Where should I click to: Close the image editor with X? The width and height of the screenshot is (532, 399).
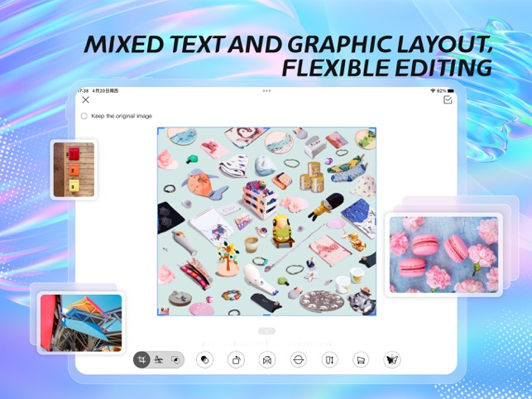[85, 100]
